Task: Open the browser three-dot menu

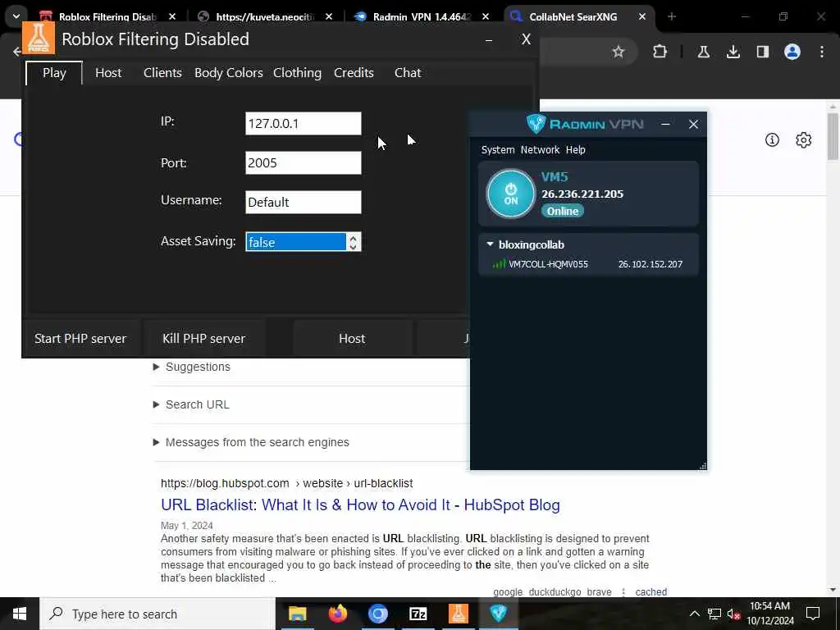Action: click(822, 52)
